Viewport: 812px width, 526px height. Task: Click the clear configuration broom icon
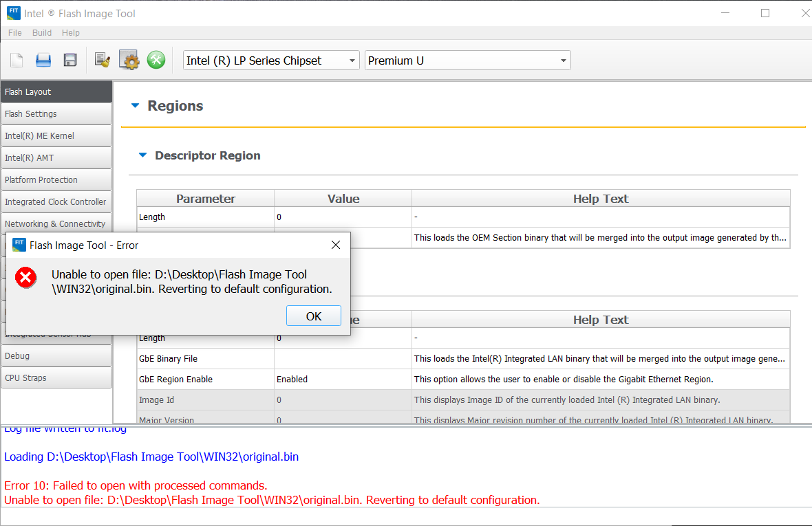click(103, 61)
